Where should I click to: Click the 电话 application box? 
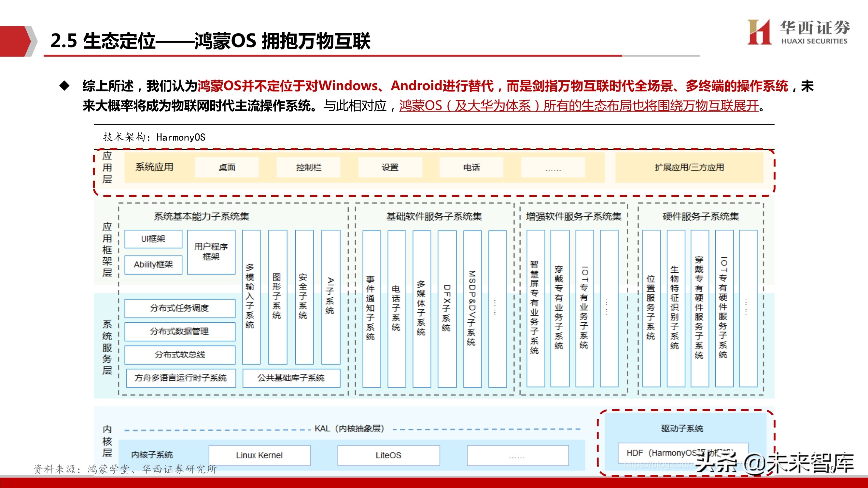tap(471, 167)
